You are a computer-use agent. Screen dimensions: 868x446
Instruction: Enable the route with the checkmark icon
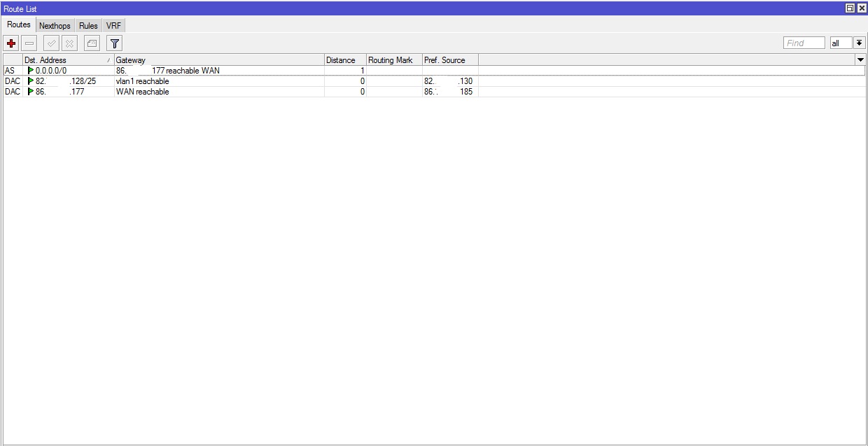tap(52, 43)
